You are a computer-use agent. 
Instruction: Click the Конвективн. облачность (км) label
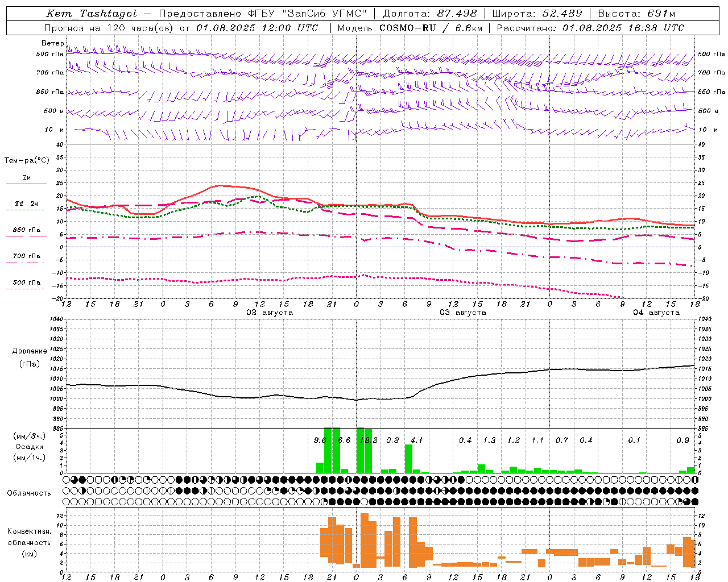(x=29, y=542)
